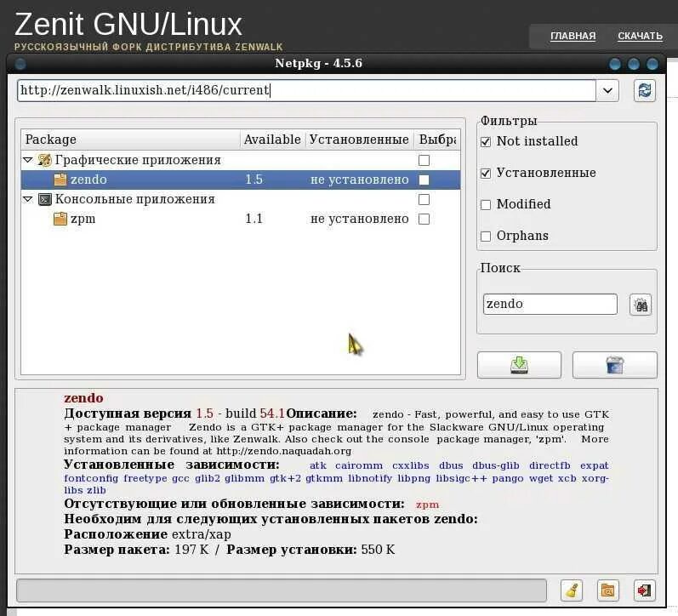Click the directfb dependency link
This screenshot has height=616, width=678.
550,466
